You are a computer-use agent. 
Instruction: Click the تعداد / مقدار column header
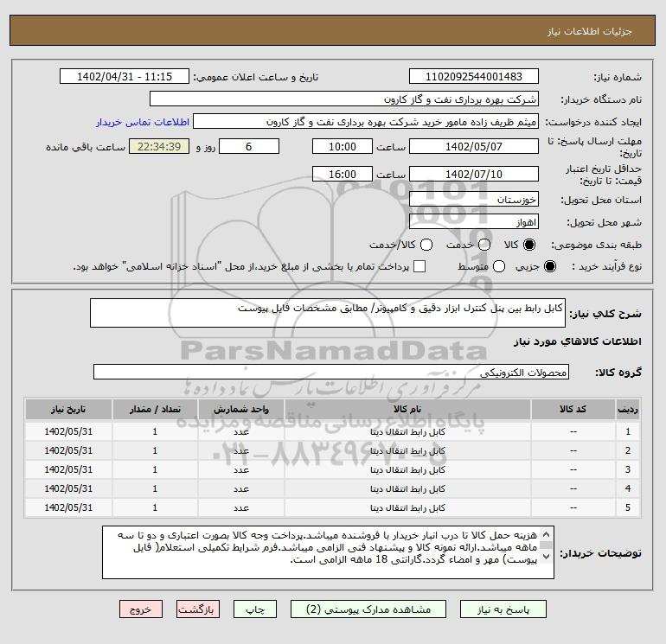pyautogui.click(x=155, y=409)
